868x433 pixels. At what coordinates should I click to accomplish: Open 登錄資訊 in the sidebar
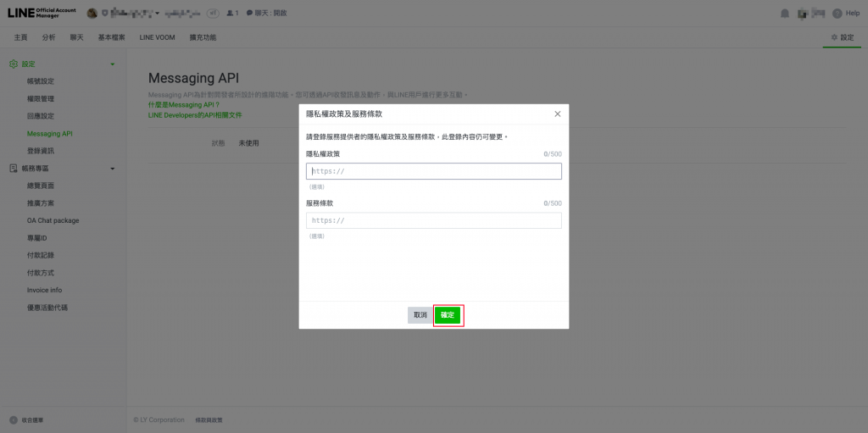tap(41, 151)
